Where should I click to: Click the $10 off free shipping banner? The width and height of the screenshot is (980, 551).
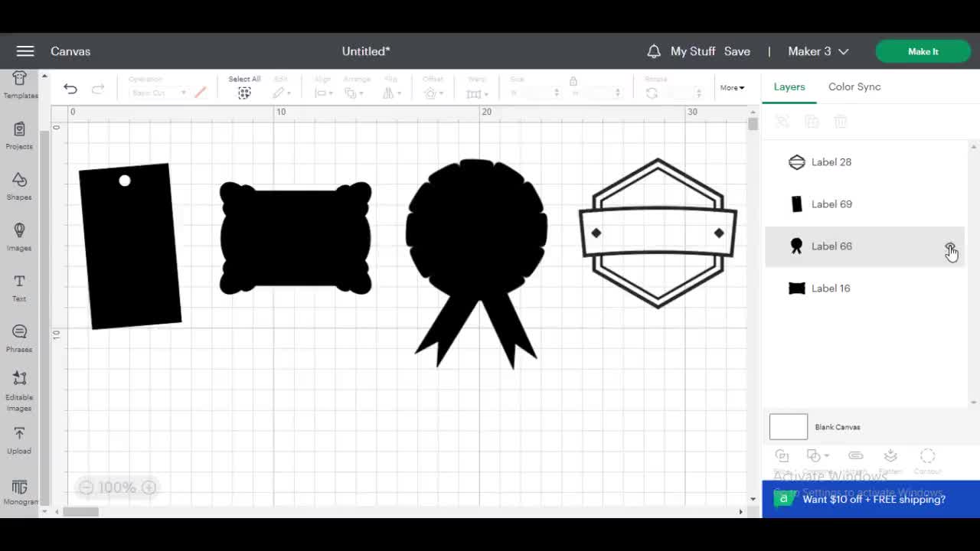tap(871, 499)
